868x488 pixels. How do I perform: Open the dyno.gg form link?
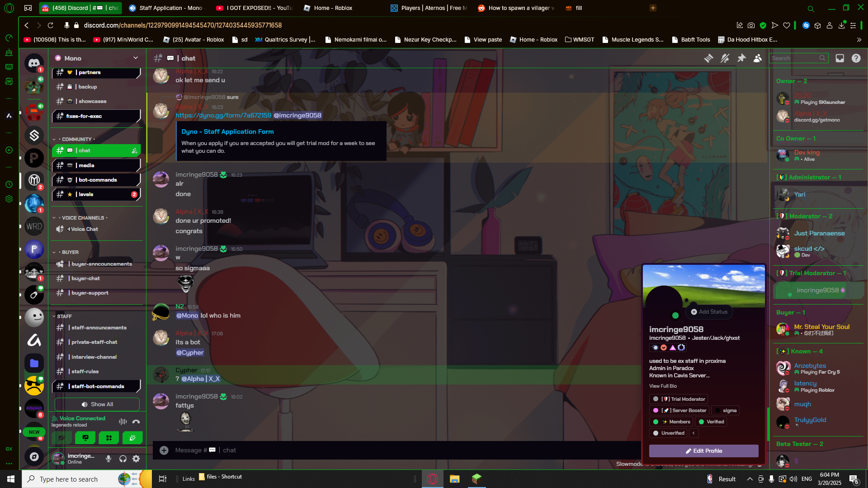pos(223,115)
